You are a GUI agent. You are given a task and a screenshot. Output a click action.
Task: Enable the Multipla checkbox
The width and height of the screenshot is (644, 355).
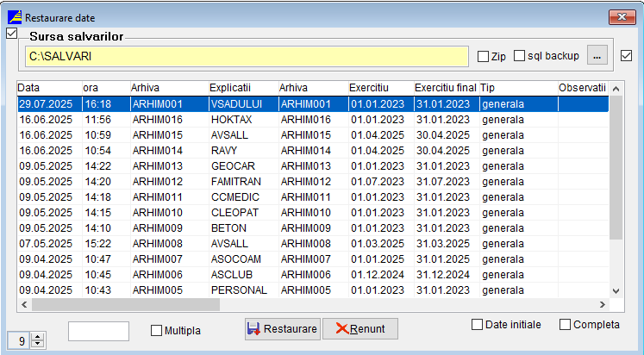coord(157,330)
